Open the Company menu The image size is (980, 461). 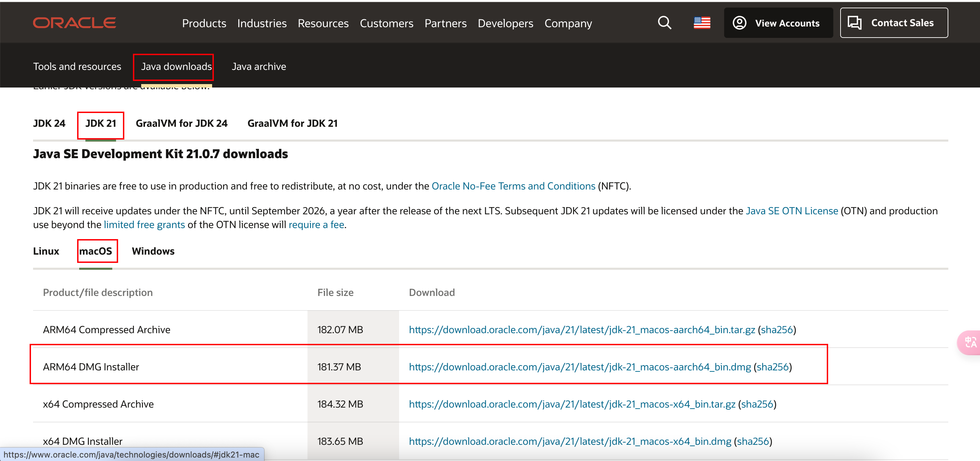coord(568,24)
